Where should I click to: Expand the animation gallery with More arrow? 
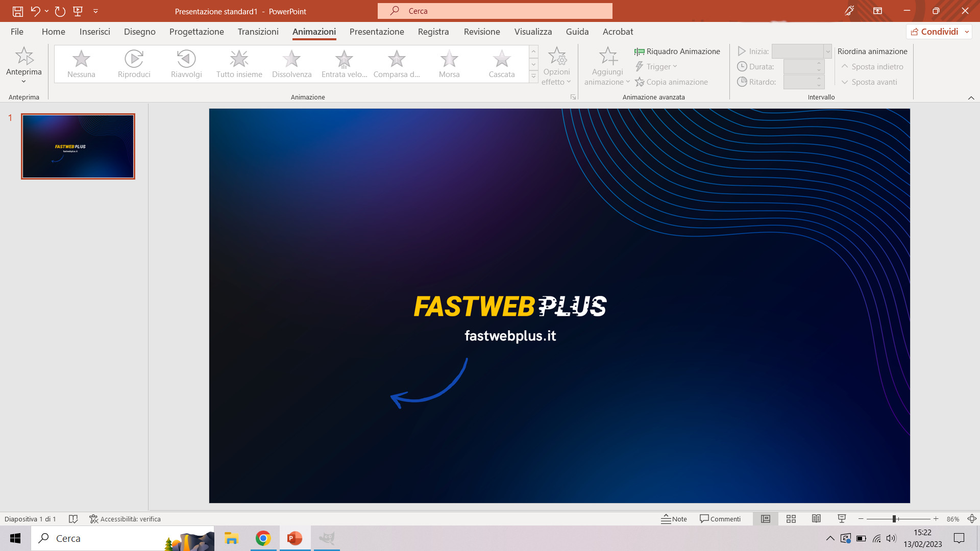coord(533,76)
